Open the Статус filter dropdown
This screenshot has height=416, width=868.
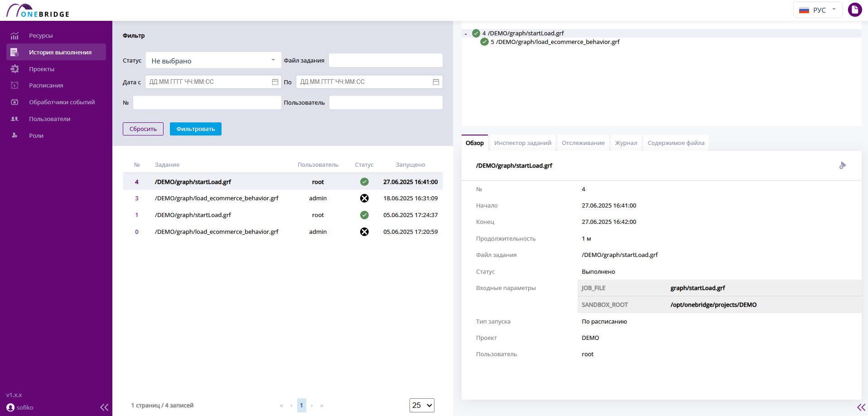pos(213,60)
